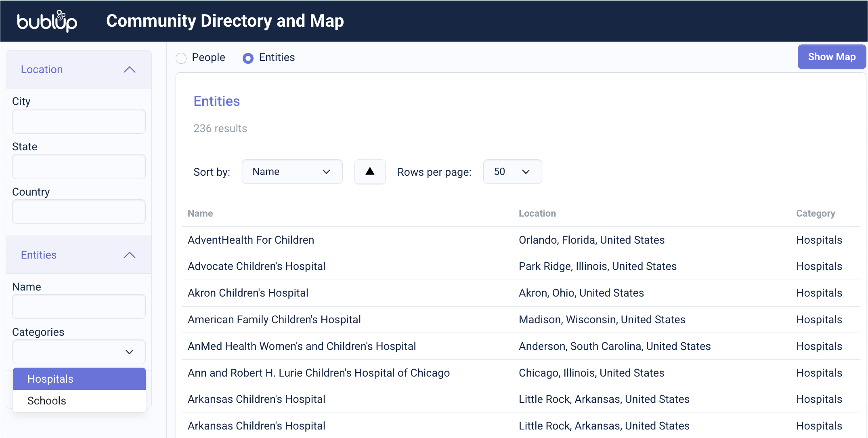
Task: Open the Sort by Name dropdown
Action: [x=292, y=171]
